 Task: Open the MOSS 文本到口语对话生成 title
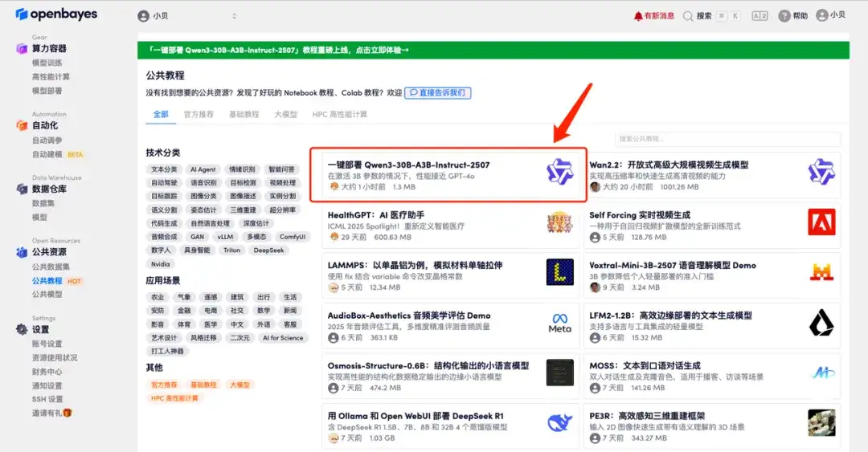(x=645, y=365)
